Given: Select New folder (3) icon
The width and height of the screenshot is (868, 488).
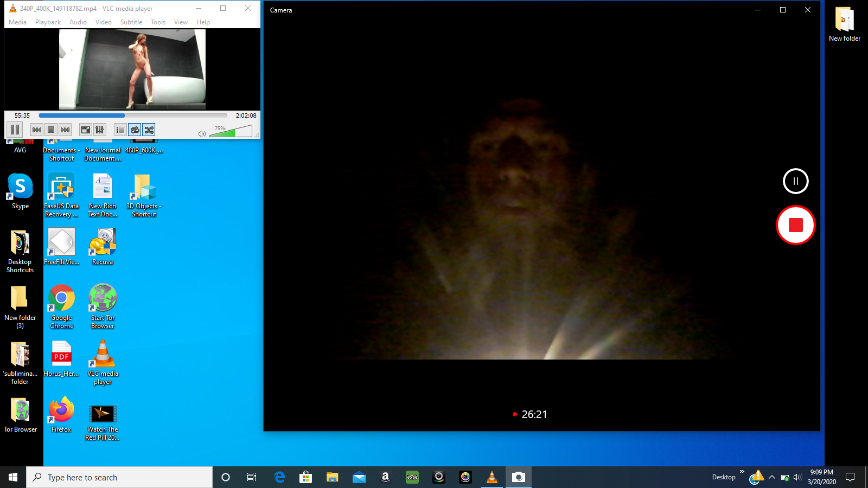Looking at the screenshot, I should click(20, 307).
